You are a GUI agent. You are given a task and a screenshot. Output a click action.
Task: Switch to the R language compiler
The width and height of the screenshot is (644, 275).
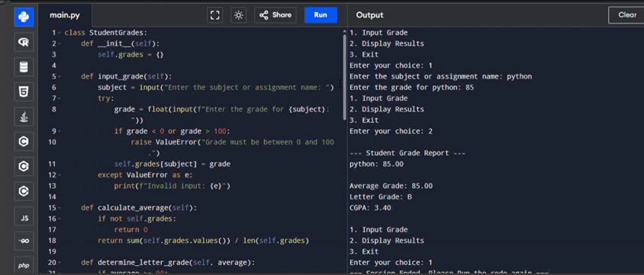tap(24, 42)
